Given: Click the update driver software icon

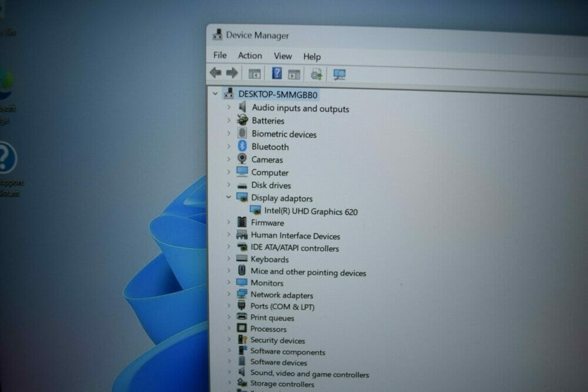Looking at the screenshot, I should (316, 74).
